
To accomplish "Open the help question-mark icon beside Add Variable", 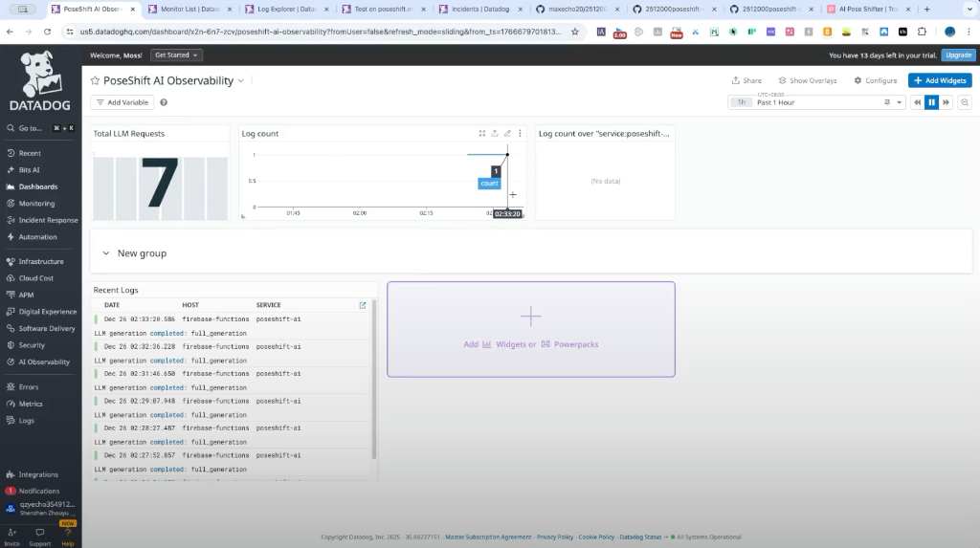I will pos(164,102).
